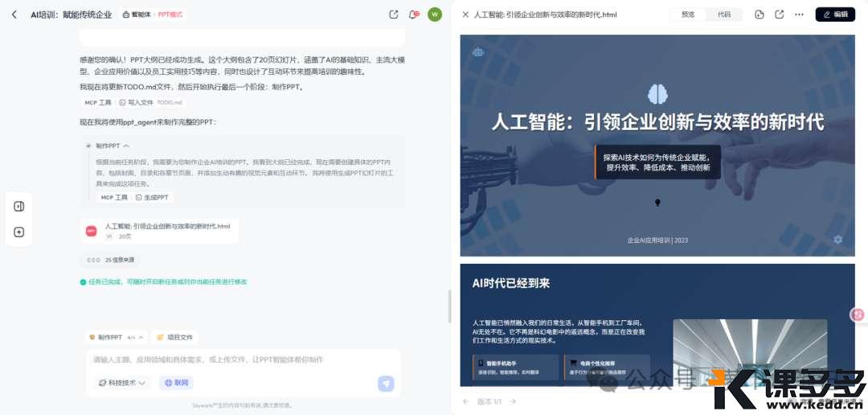This screenshot has height=415, width=868.
Task: Focus the PPT topic input field
Action: (244, 360)
